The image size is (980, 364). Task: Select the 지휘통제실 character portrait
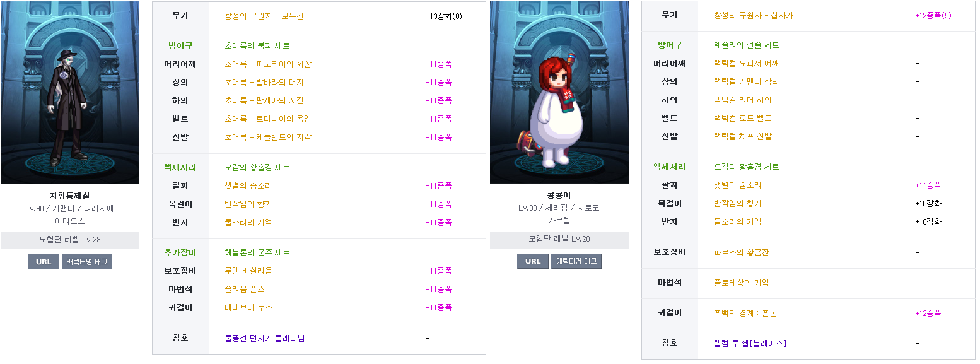[70, 93]
